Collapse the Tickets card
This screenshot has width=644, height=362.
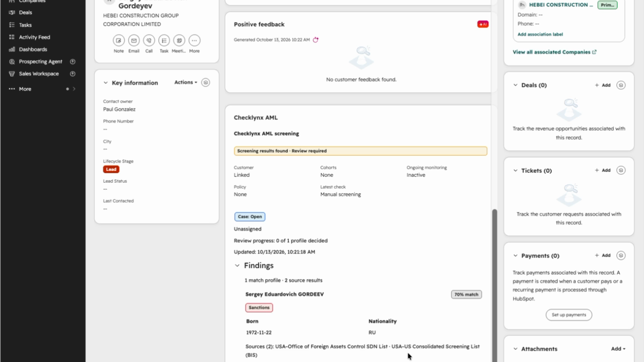click(x=515, y=170)
